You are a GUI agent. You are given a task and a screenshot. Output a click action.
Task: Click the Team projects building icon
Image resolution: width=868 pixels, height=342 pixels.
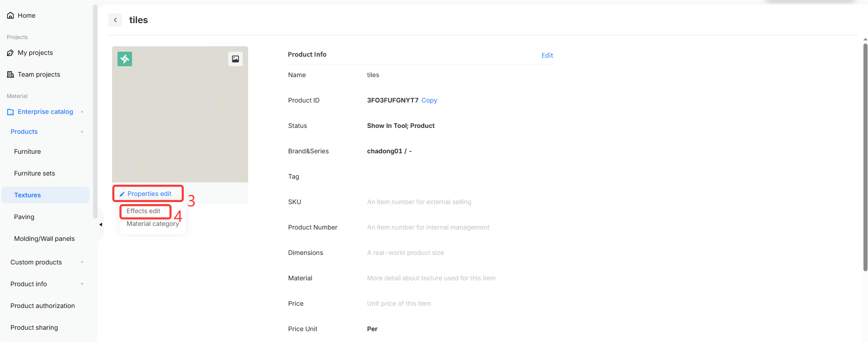click(x=10, y=74)
